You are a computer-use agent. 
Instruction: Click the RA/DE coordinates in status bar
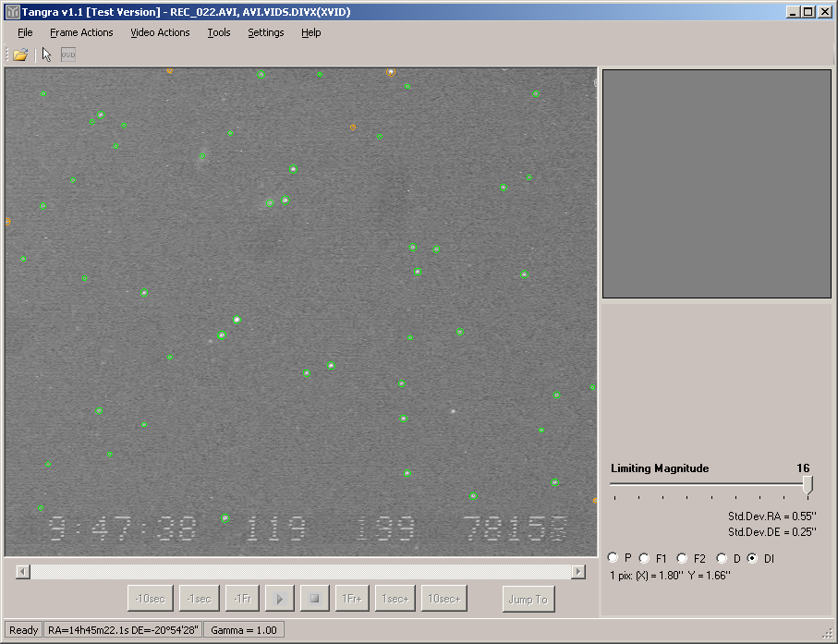click(123, 630)
